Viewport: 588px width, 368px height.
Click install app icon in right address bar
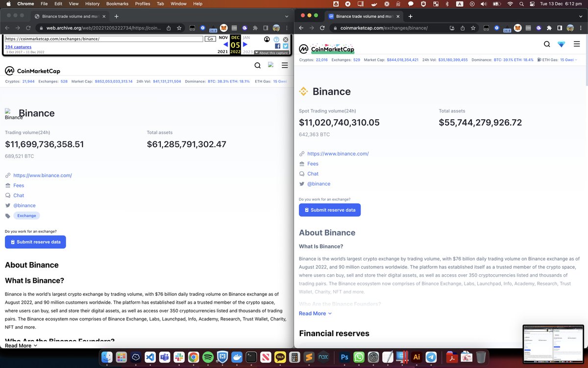click(x=452, y=28)
